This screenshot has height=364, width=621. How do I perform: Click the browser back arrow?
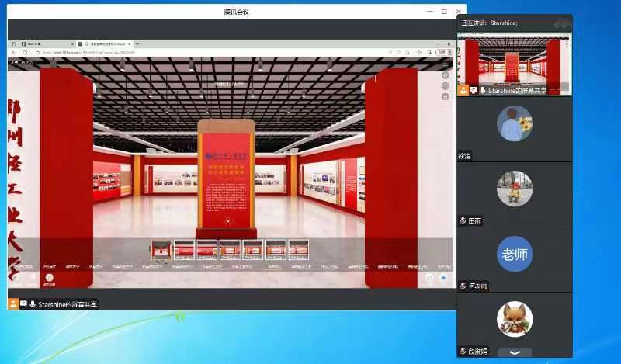pos(14,53)
